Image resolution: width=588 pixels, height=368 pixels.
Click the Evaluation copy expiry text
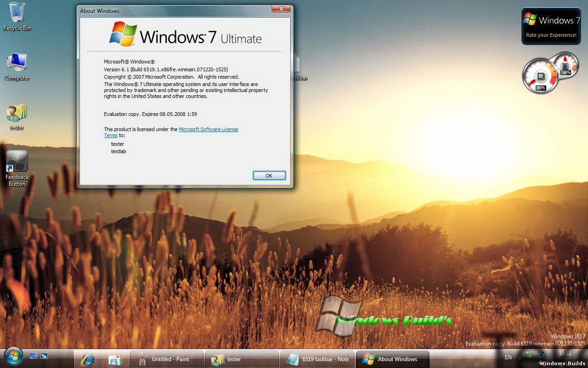150,114
